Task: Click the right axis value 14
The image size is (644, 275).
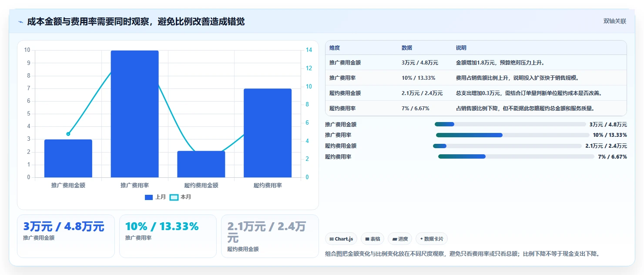Action: (x=309, y=50)
